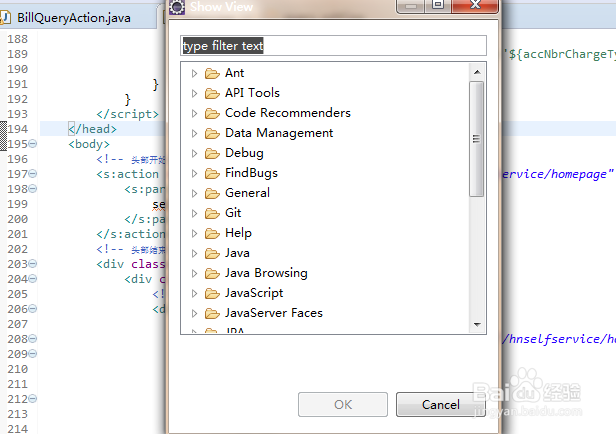
Task: Expand the Ant category
Action: [x=194, y=73]
